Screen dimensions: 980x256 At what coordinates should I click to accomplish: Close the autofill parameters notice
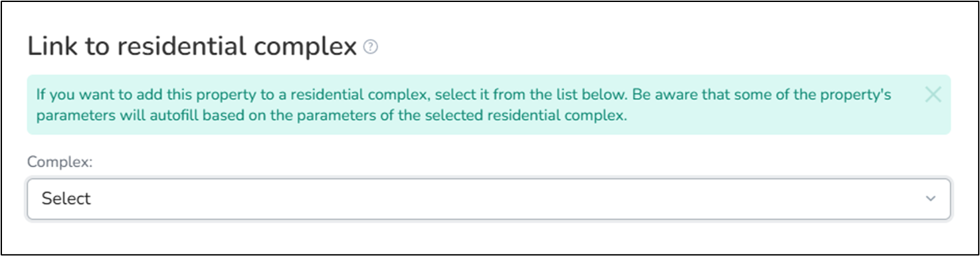point(933,95)
